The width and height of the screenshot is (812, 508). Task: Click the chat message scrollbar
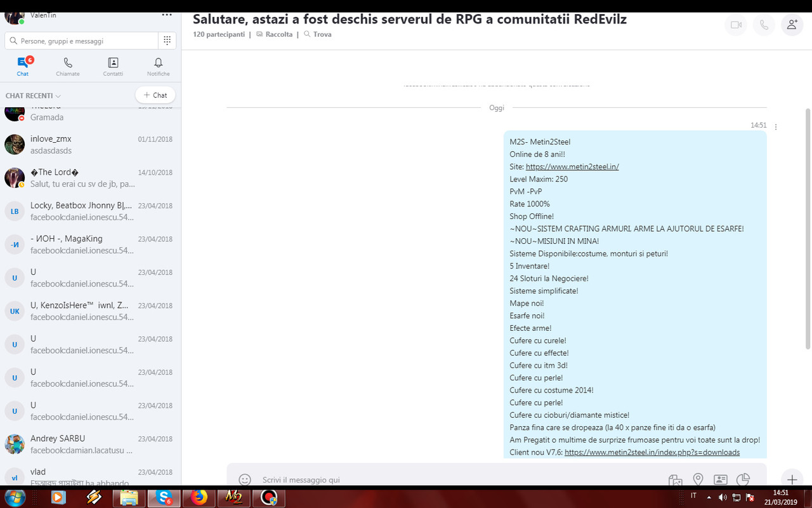pos(808,229)
